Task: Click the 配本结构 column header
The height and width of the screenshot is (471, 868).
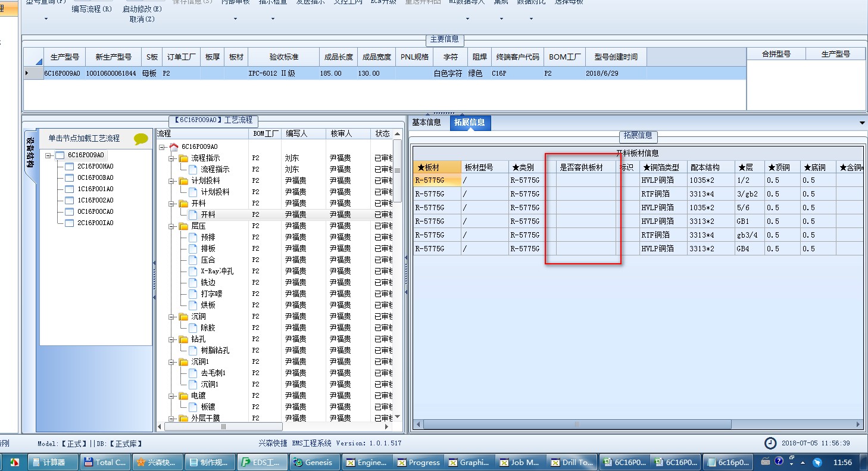Action: click(710, 167)
